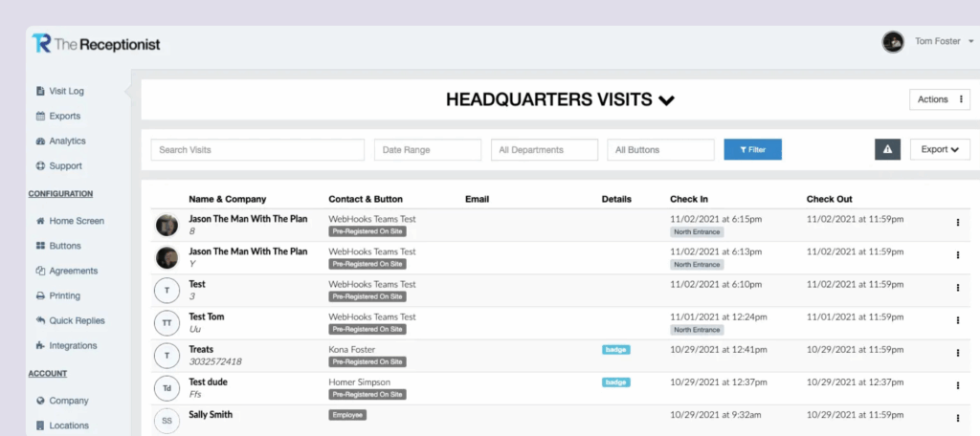The height and width of the screenshot is (436, 980).
Task: Click visitor photo for 6:15pm Jason visit
Action: tap(167, 225)
